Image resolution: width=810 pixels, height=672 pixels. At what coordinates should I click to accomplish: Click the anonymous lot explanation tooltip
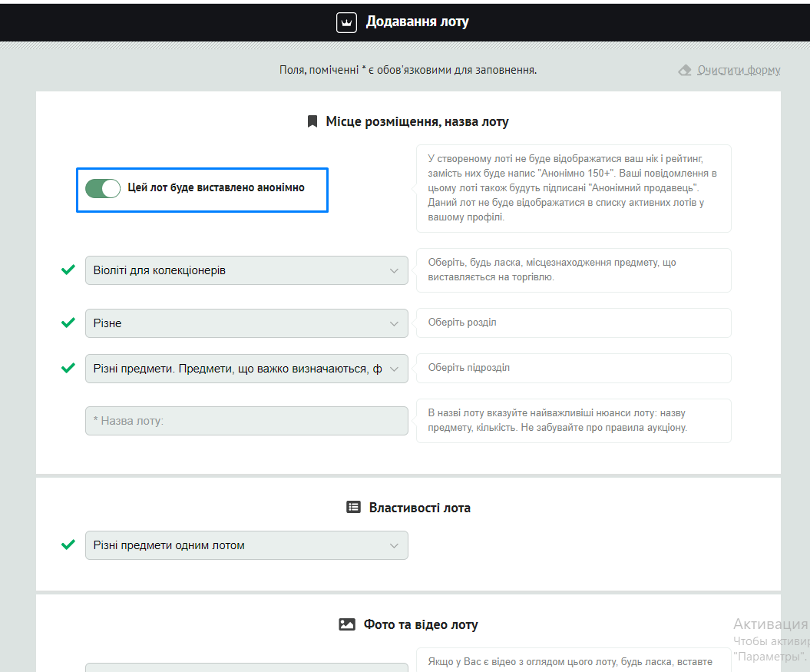coord(574,188)
